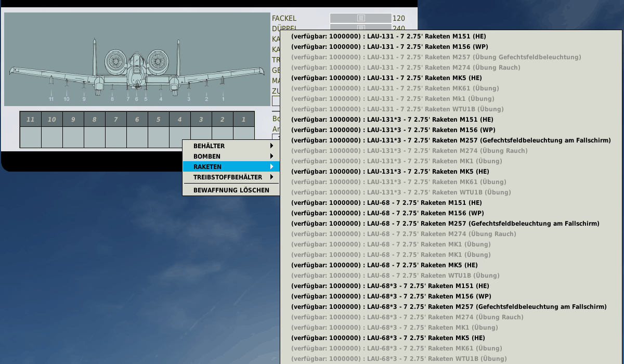The image size is (624, 364).
Task: Select the pylon 8 loadout cell
Action: (x=94, y=137)
